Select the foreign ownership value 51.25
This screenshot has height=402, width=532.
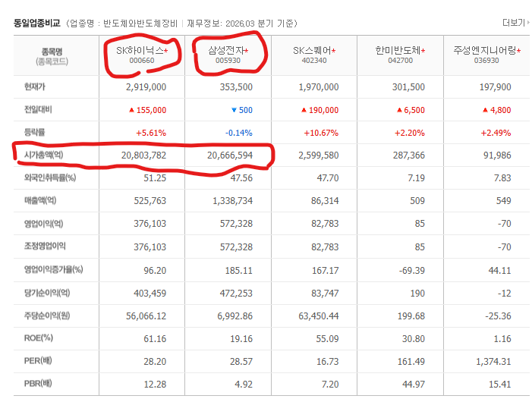(155, 178)
